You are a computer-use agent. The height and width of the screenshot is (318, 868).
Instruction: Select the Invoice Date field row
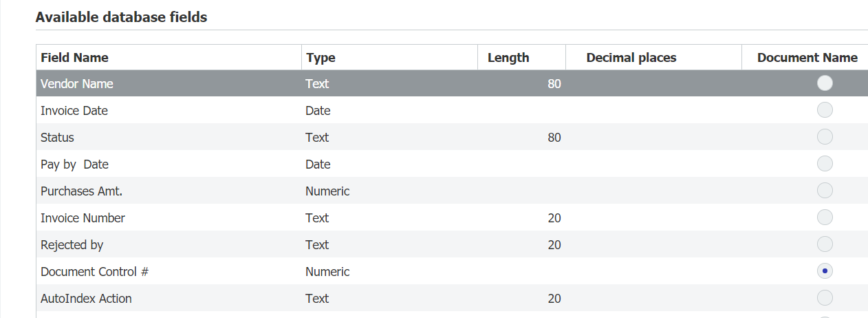click(x=74, y=111)
